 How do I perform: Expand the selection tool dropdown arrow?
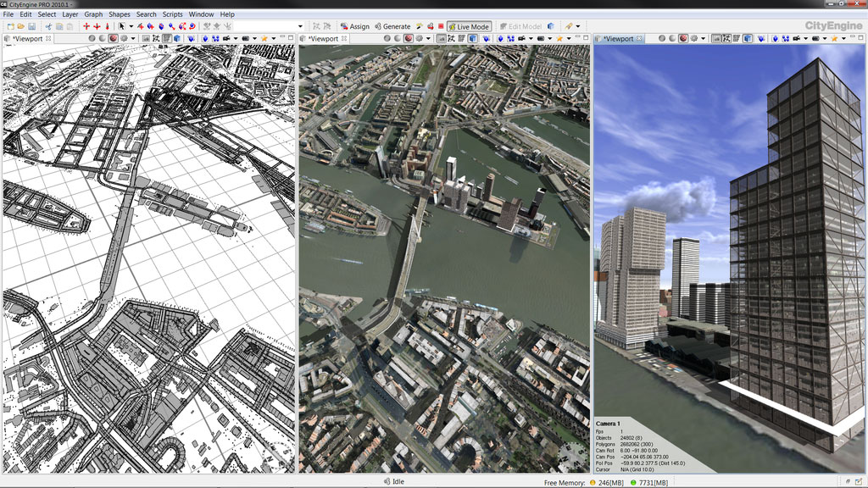click(130, 26)
